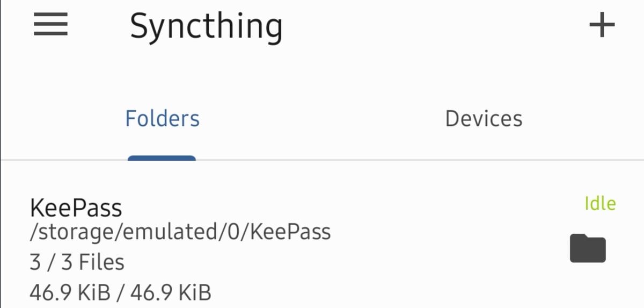Select the KeePass title in folder list
Viewport: 644px width, 308px height.
coord(76,207)
